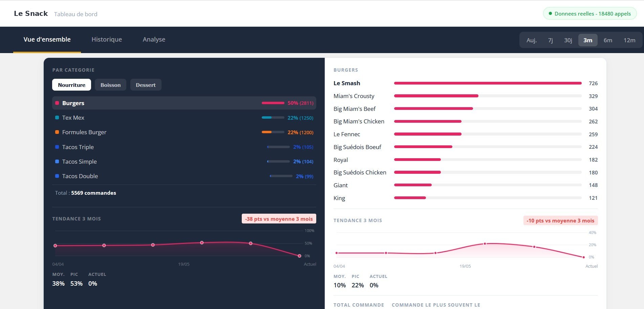Viewport: 644px width, 309px height.
Task: Select the Tacos Simple category row
Action: coord(184,162)
